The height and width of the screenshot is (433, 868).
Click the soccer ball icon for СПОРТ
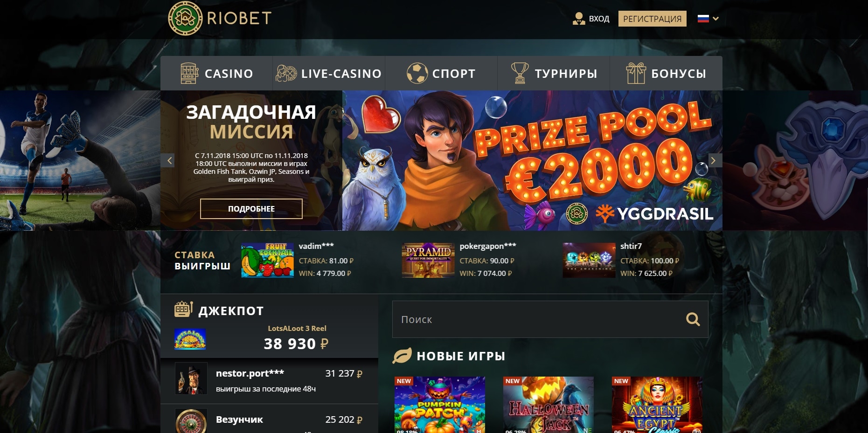(417, 73)
